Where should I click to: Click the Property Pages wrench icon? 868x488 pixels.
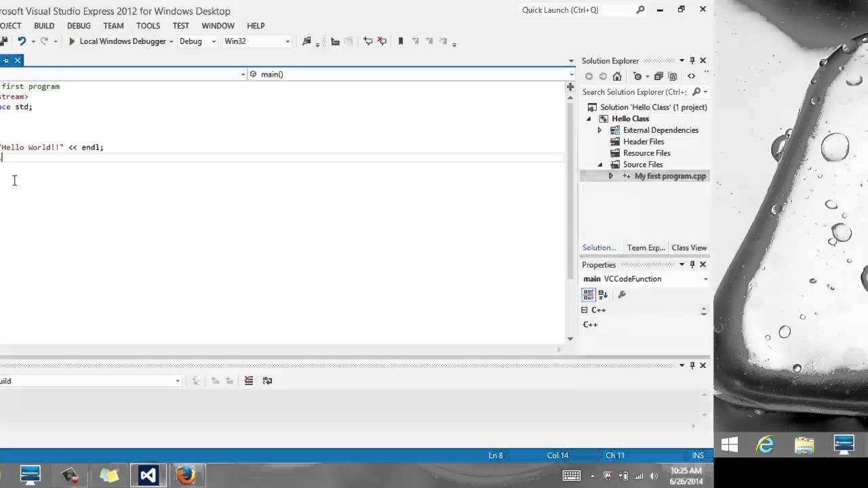[x=622, y=295]
